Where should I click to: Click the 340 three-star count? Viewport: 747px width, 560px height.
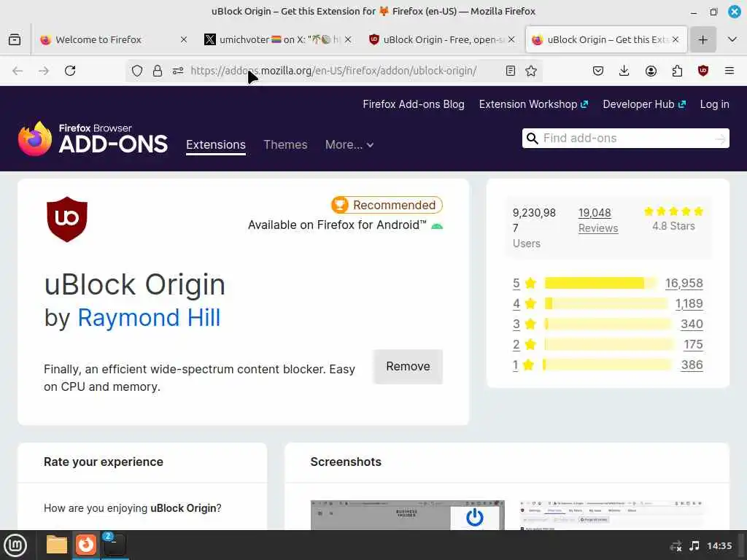tap(692, 324)
